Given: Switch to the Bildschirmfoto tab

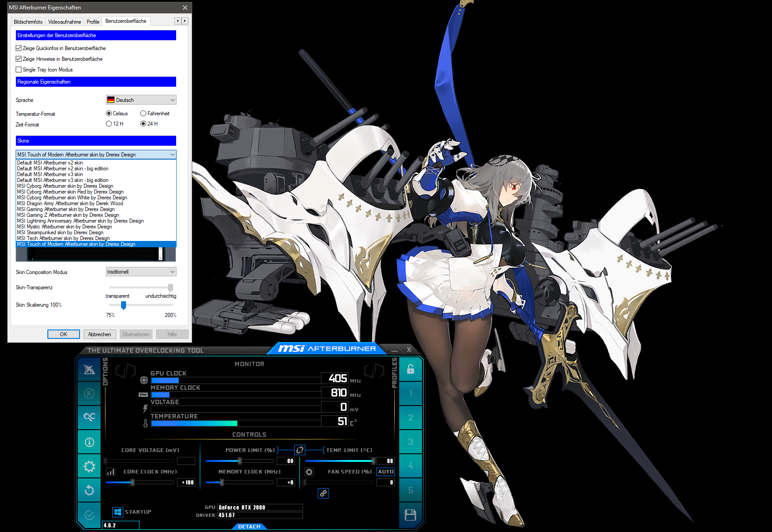Looking at the screenshot, I should [x=28, y=22].
